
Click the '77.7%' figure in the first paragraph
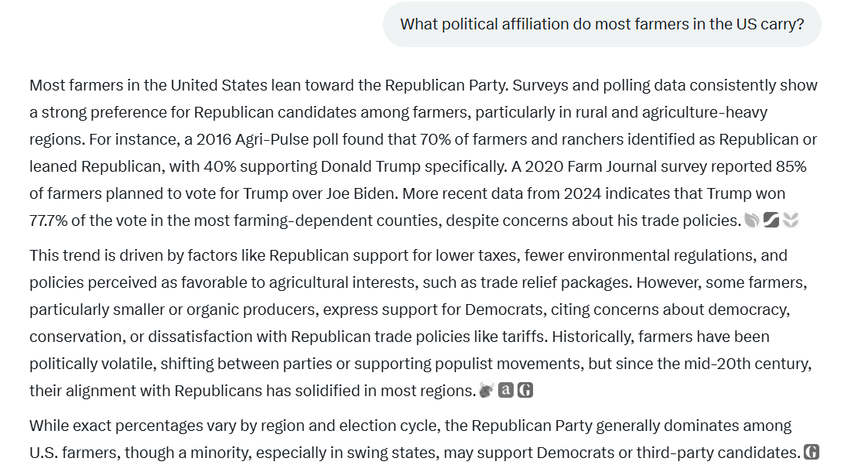pyautogui.click(x=48, y=221)
